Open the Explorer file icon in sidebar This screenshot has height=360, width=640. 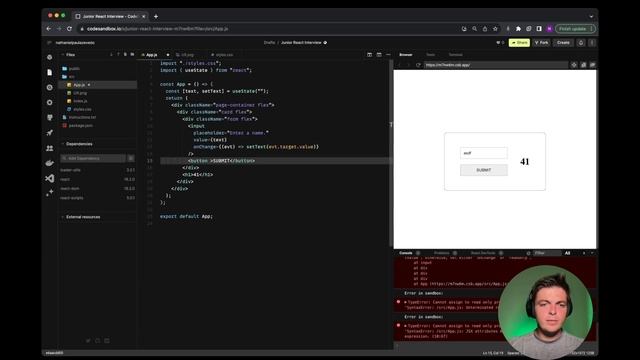tap(49, 72)
